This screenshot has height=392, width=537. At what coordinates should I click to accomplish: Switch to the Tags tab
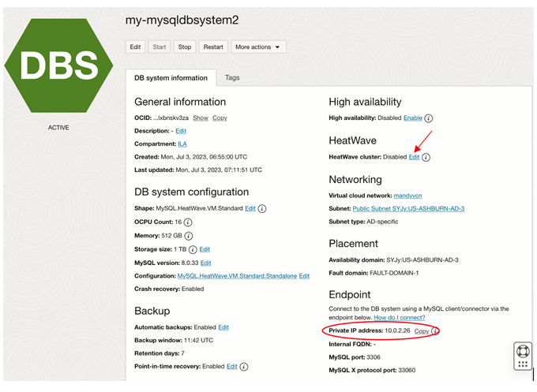232,77
